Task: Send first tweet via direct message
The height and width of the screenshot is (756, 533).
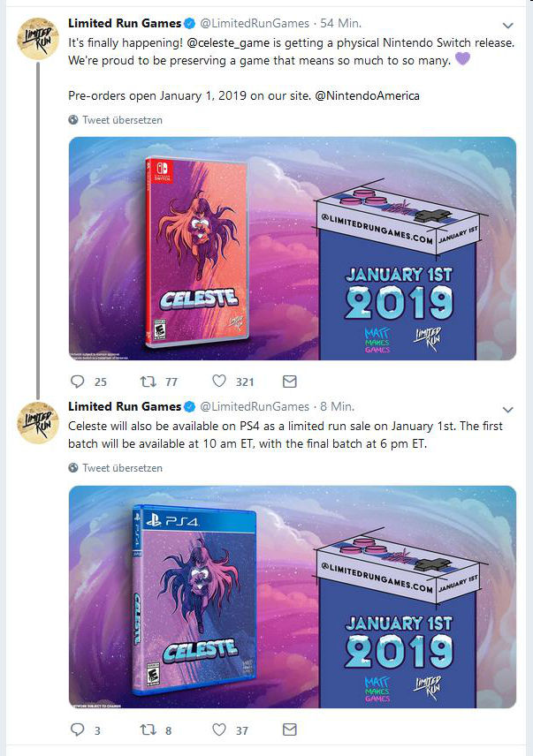Action: (x=289, y=382)
